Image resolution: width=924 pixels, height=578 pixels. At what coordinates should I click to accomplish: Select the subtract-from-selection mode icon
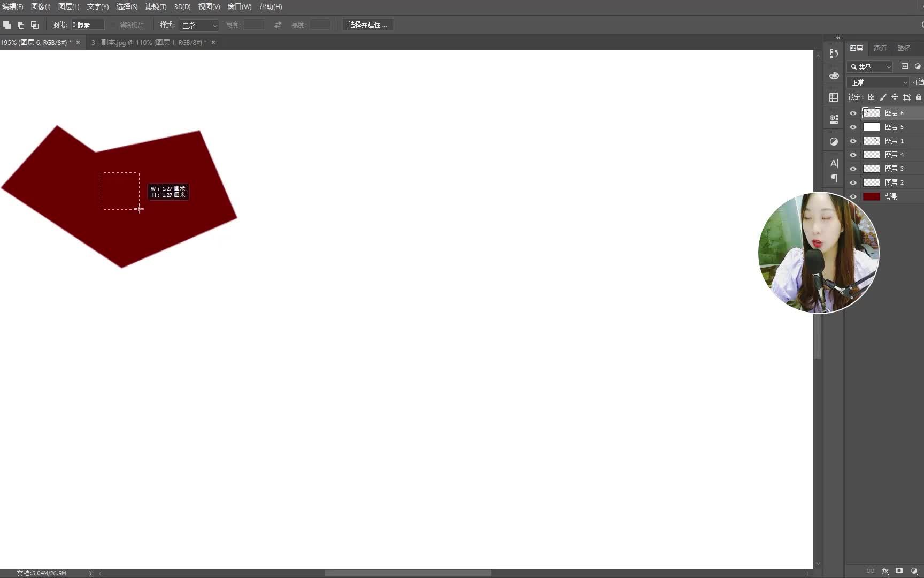pos(21,25)
